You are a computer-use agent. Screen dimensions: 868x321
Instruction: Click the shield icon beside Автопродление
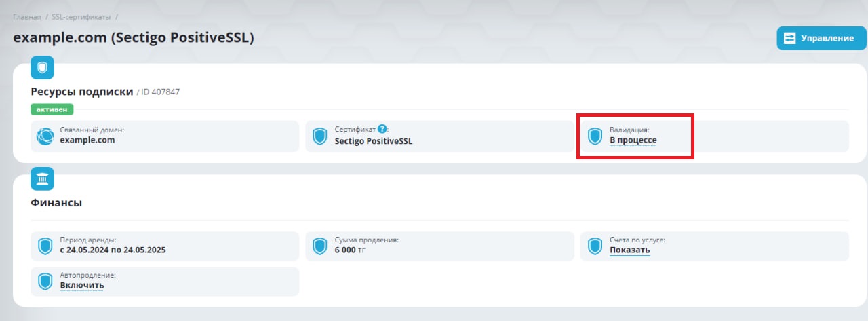(x=45, y=282)
